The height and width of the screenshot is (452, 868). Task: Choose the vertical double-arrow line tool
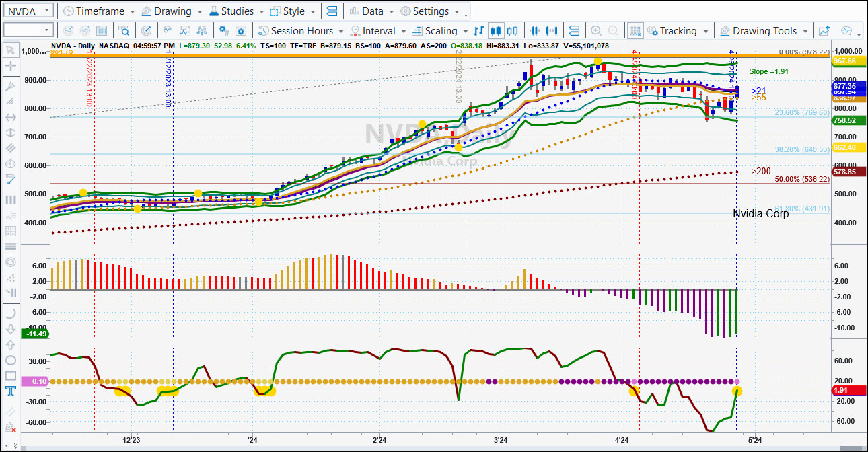(x=10, y=133)
